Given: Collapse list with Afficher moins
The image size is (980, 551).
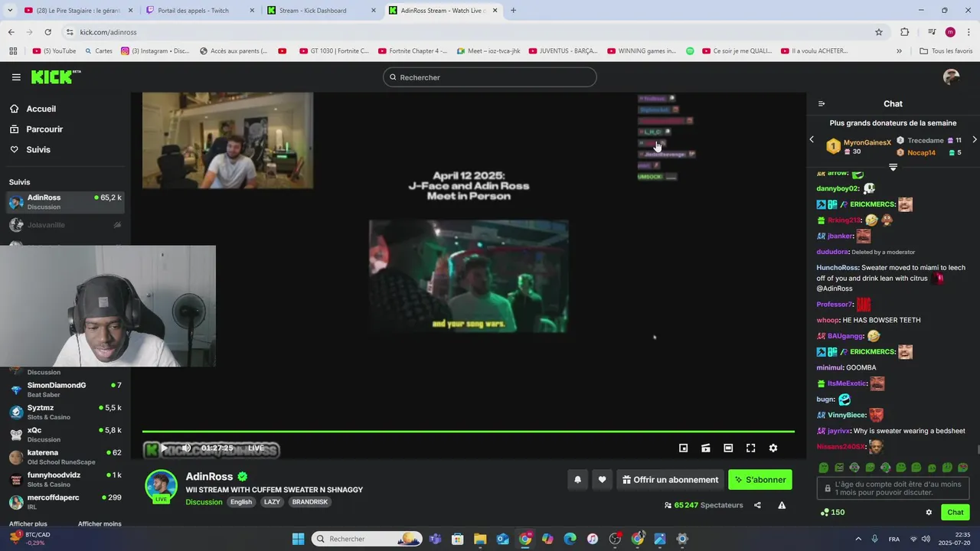Looking at the screenshot, I should pyautogui.click(x=100, y=524).
